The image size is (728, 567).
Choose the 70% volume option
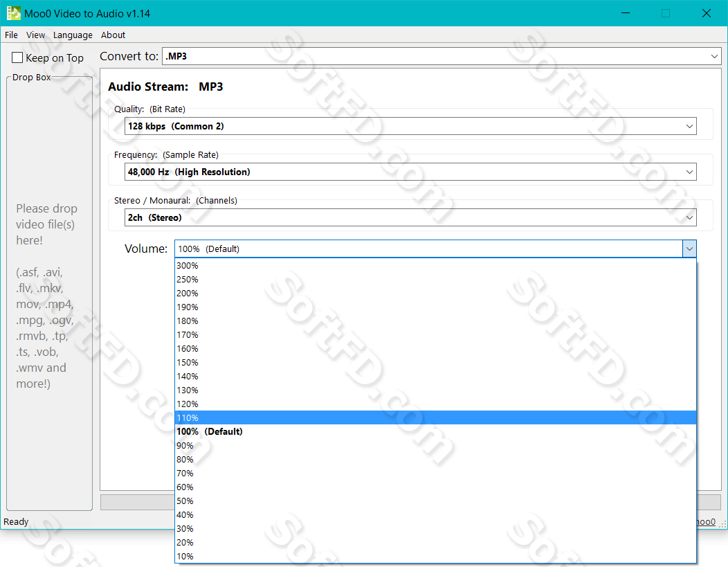coord(435,474)
